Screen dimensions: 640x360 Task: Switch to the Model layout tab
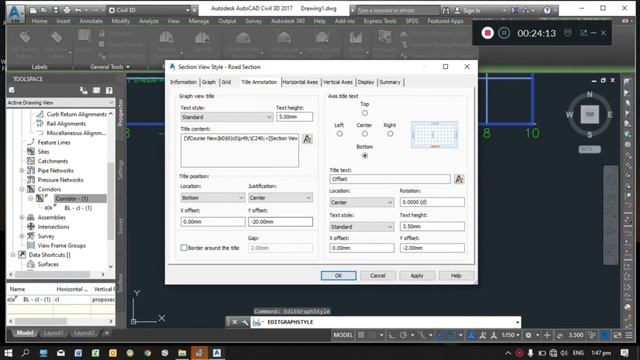pos(25,333)
